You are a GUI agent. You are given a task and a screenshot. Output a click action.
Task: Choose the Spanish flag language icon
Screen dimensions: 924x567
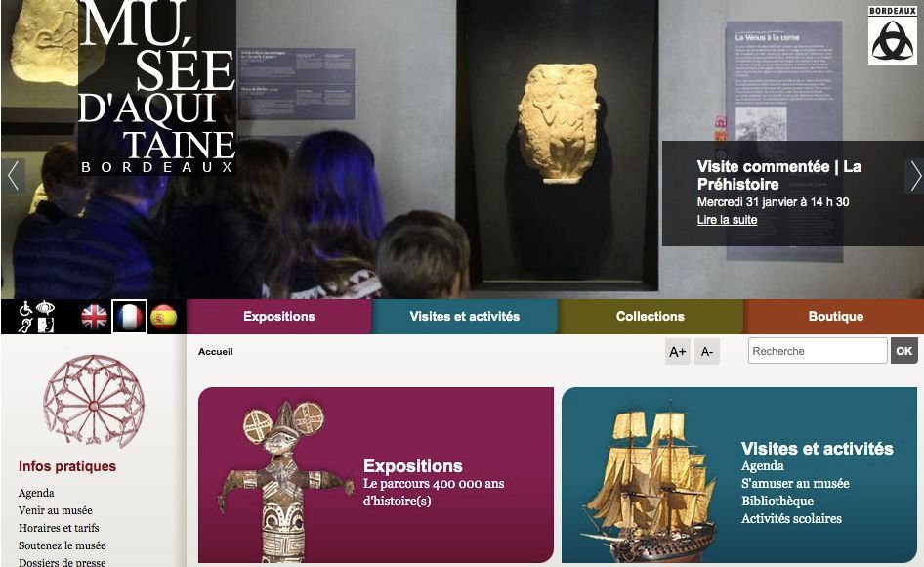point(164,317)
